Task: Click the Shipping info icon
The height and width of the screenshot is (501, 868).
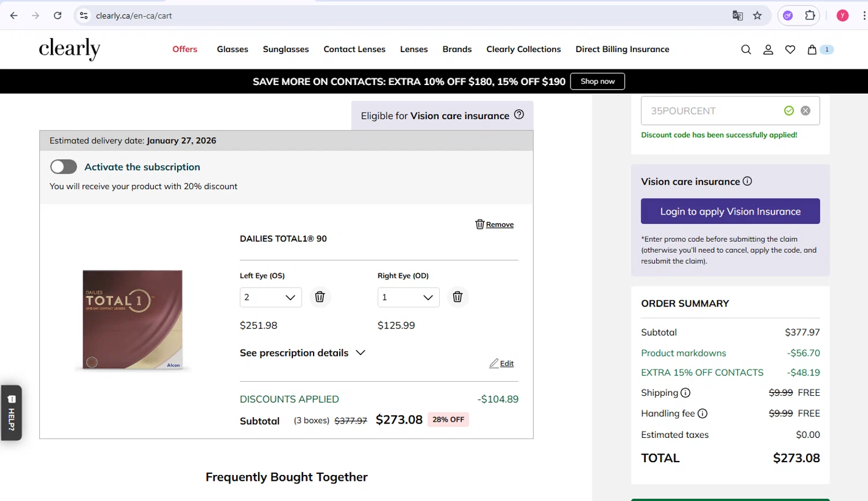Action: tap(685, 393)
